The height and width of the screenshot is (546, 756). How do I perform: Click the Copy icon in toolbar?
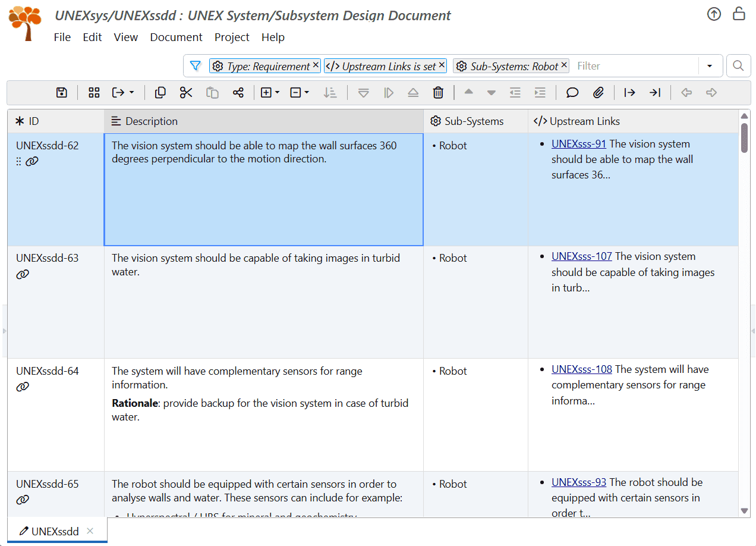tap(160, 92)
